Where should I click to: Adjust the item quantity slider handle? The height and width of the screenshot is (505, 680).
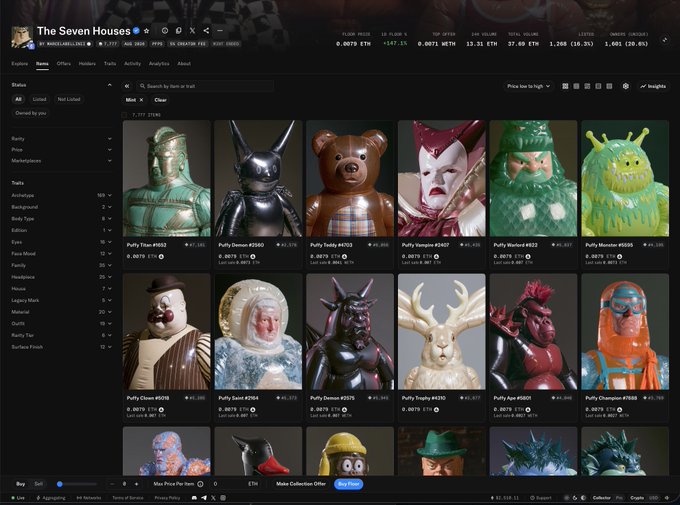[60, 484]
